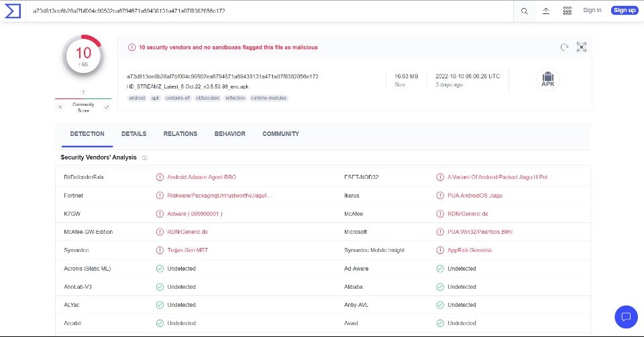This screenshot has width=644, height=337.
Task: Click the AhnLab-V3 undetected check icon
Action: tap(160, 287)
